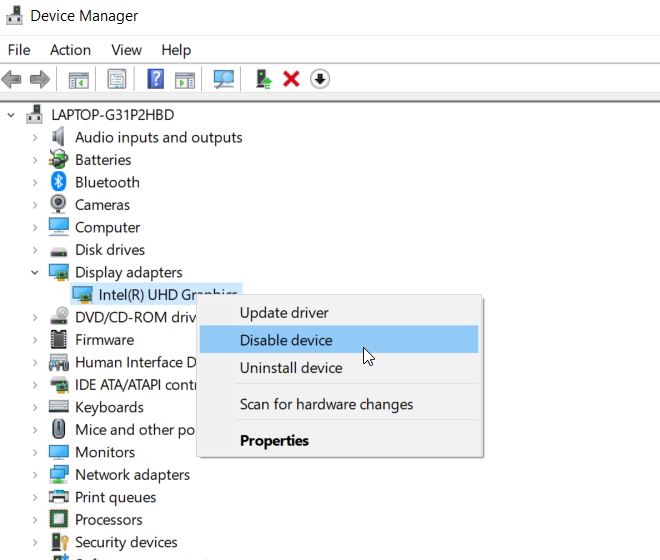Click the Keyboards category icon
Viewport: 660px width, 560px height.
59,406
